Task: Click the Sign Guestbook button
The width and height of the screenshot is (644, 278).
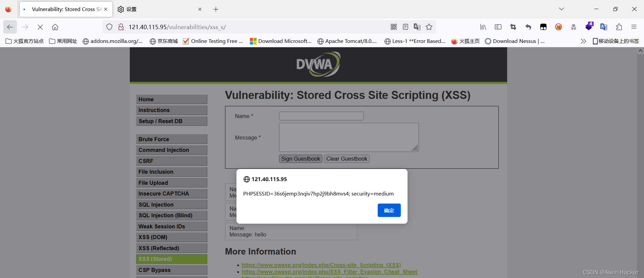Action: (301, 159)
